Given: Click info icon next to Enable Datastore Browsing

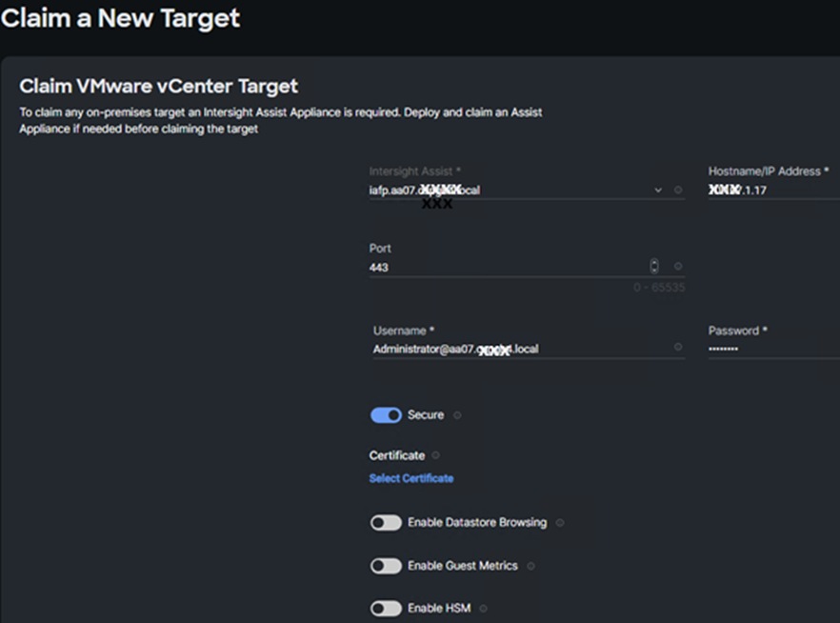Looking at the screenshot, I should (560, 523).
